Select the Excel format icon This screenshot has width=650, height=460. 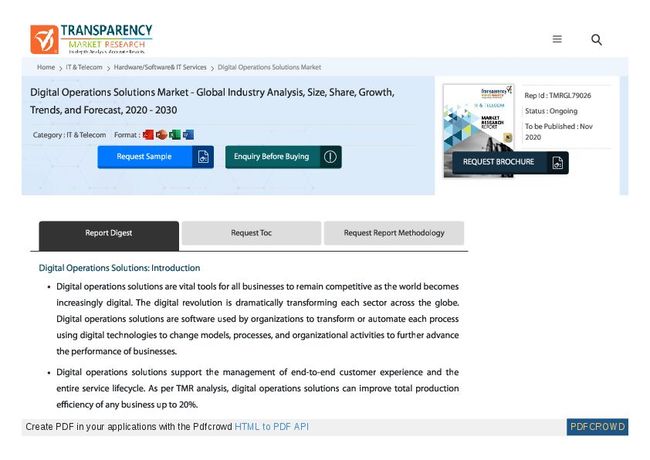[175, 135]
